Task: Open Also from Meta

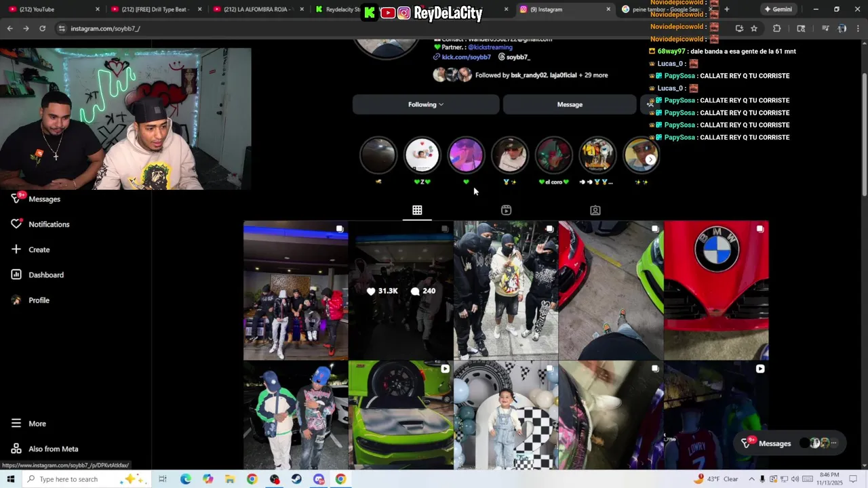Action: [45, 449]
